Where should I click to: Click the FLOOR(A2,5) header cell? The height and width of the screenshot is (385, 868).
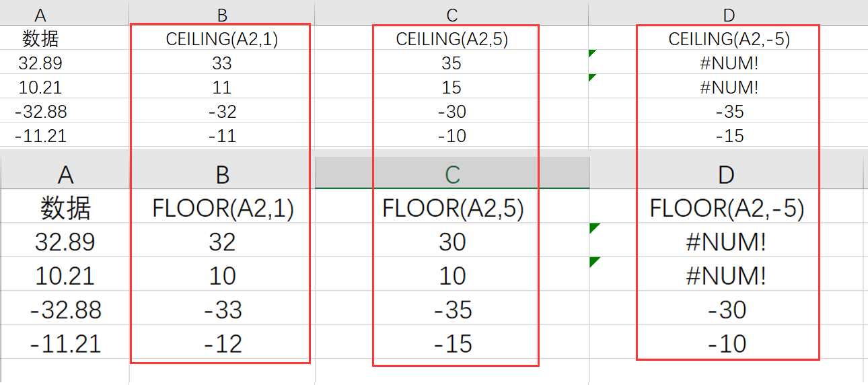click(x=452, y=209)
